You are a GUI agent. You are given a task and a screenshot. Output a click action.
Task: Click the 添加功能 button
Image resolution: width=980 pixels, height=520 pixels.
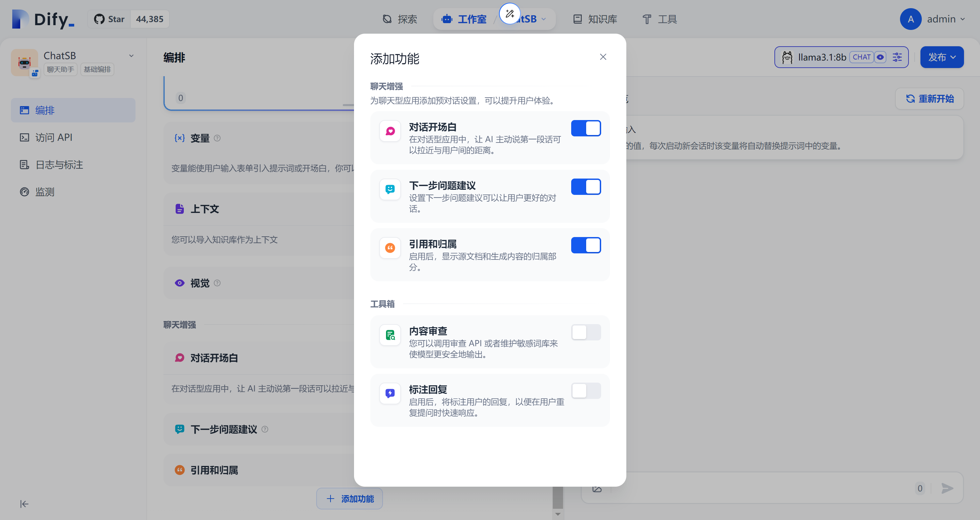(x=349, y=499)
